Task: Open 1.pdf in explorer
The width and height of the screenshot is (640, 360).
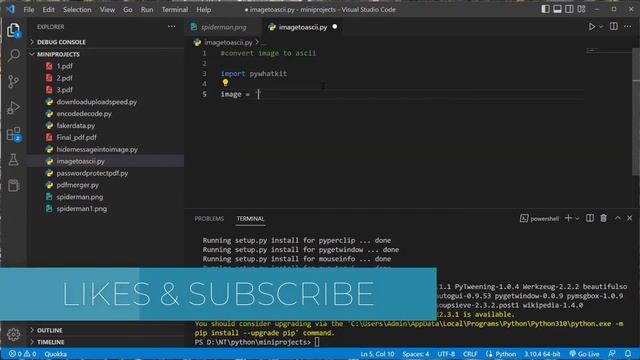Action: pos(106,66)
